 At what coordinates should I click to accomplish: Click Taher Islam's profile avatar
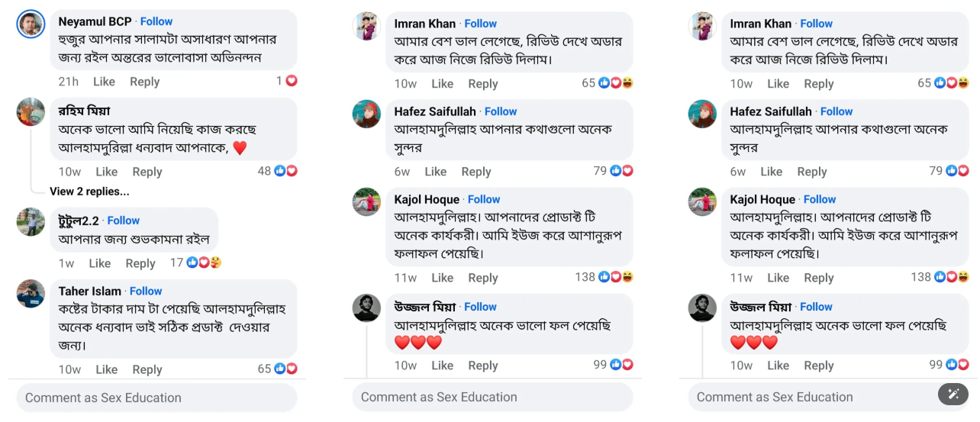tap(31, 294)
